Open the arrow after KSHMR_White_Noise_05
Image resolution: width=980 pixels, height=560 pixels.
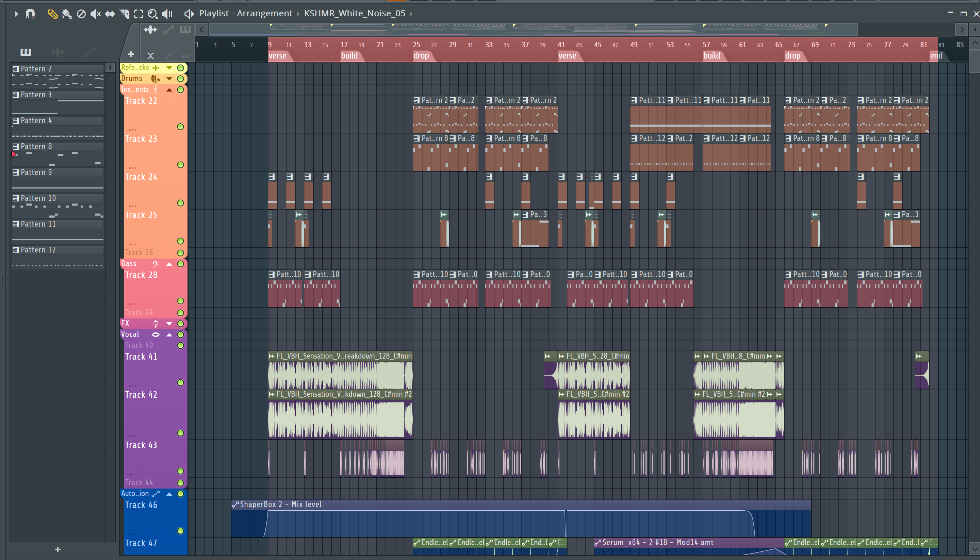tap(411, 14)
